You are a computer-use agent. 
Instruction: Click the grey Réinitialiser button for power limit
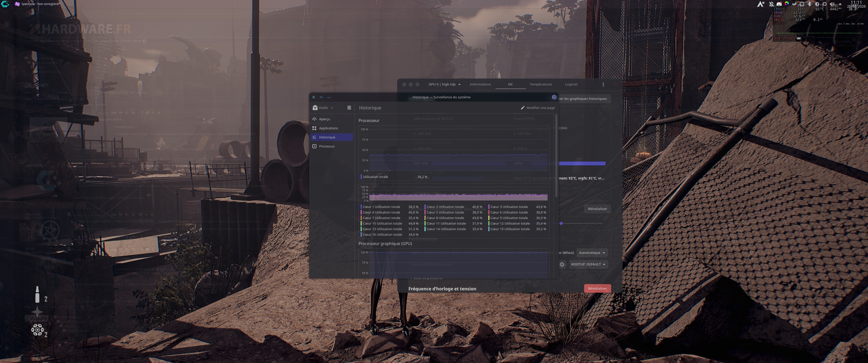click(x=598, y=209)
